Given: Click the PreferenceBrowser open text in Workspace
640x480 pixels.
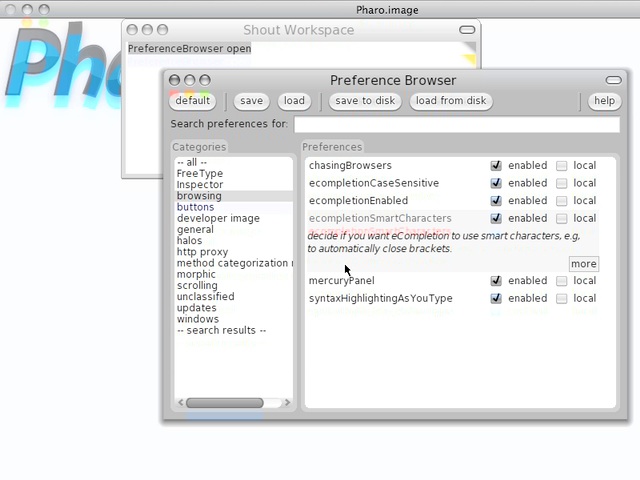Looking at the screenshot, I should tap(189, 49).
